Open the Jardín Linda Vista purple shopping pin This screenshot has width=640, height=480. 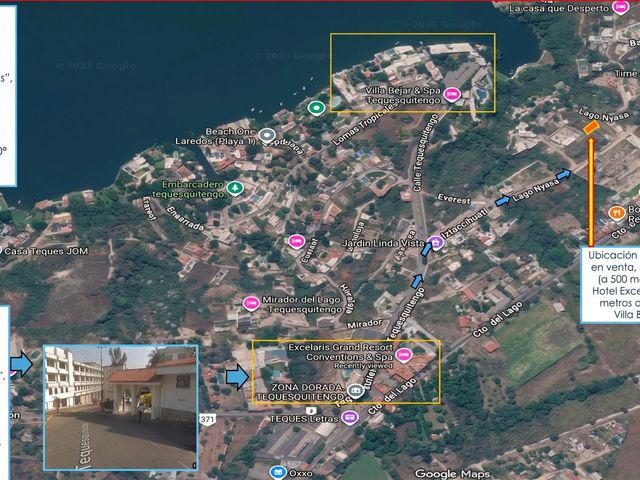436,243
